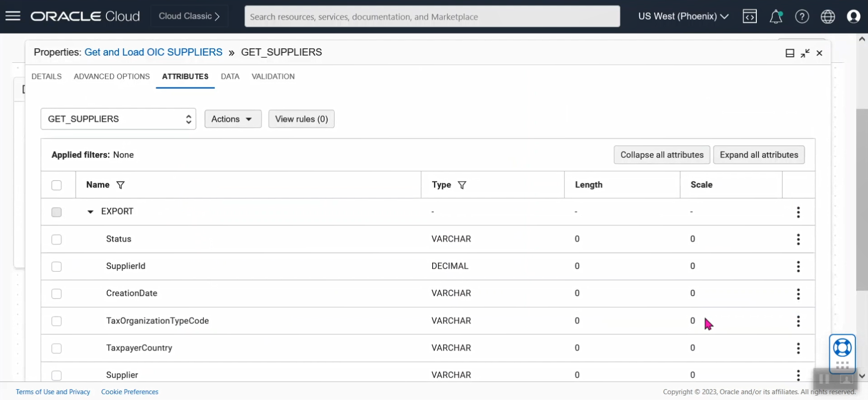Click the TaxpayerCountry attribute name
Viewport: 868px width, 400px height.
(139, 348)
